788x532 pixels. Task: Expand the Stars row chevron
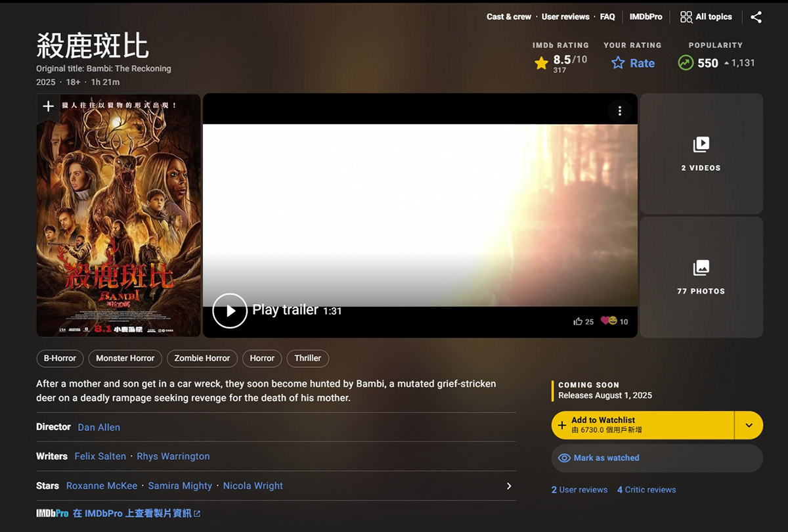[509, 486]
